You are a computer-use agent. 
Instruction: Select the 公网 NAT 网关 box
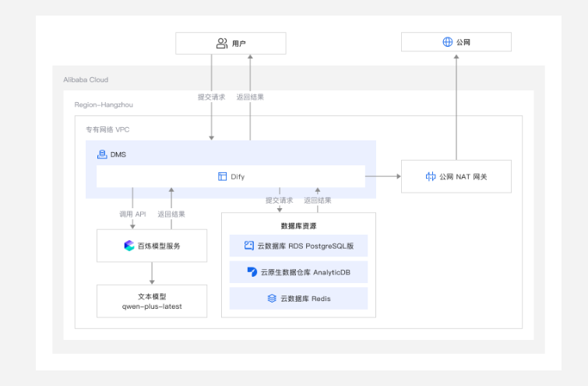[x=456, y=176]
